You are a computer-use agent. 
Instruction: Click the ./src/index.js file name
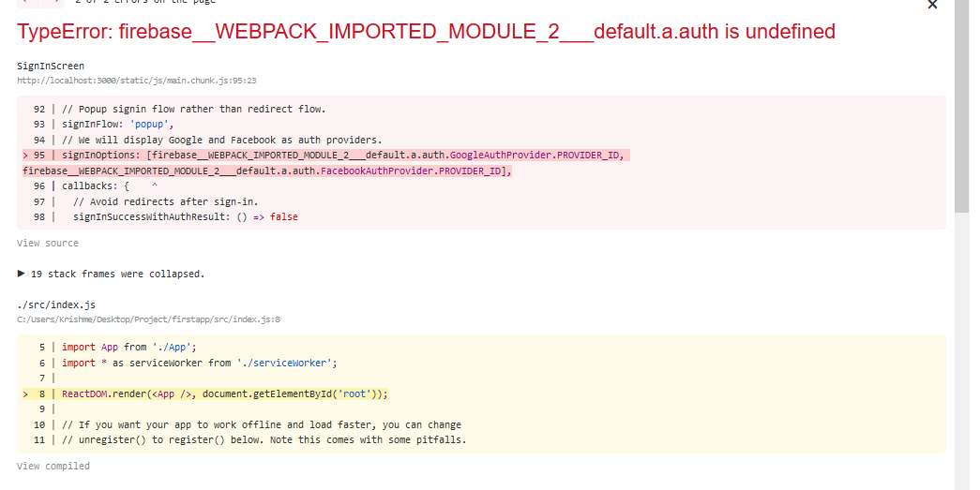click(56, 305)
